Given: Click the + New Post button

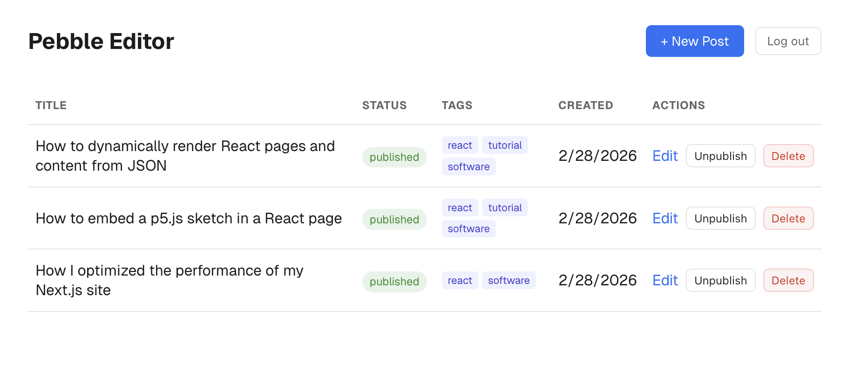Looking at the screenshot, I should (x=694, y=41).
